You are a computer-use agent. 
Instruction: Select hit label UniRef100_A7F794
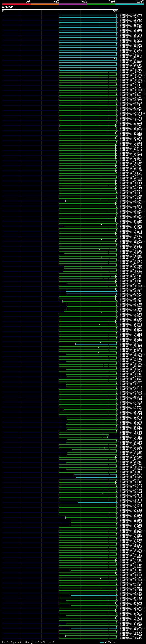click(131, 314)
